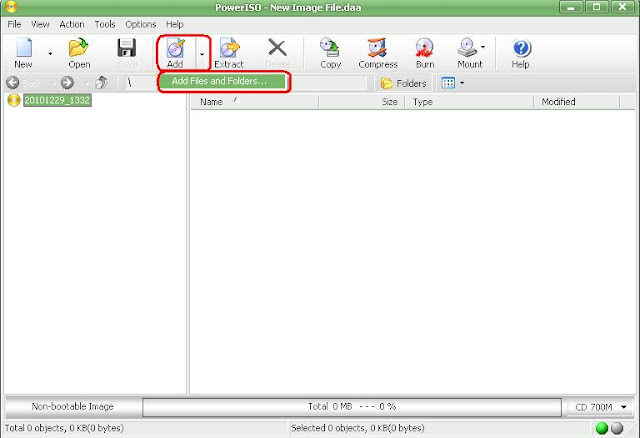
Task: Click the green status indicator light
Action: [x=602, y=428]
